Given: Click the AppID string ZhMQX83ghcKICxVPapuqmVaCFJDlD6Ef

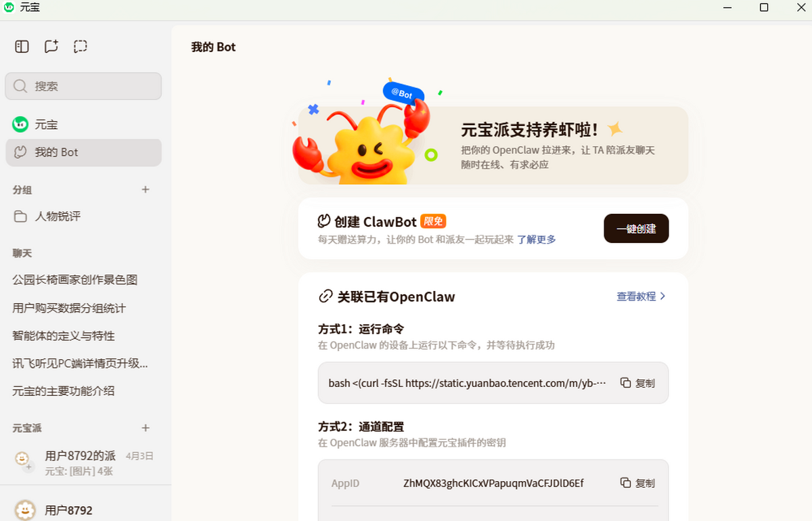Looking at the screenshot, I should (x=493, y=483).
